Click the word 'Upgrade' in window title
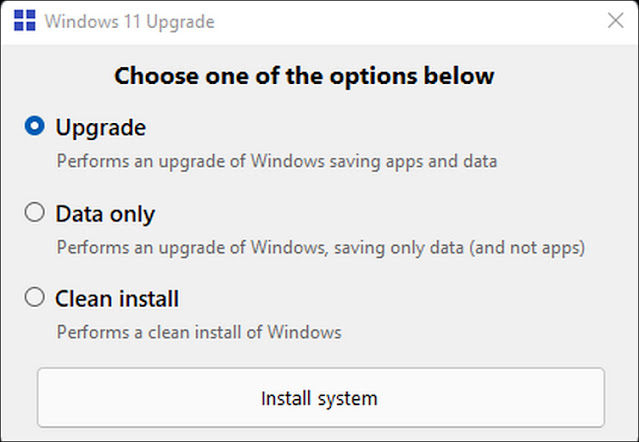 (180, 22)
